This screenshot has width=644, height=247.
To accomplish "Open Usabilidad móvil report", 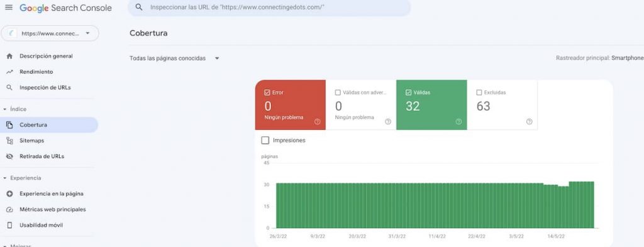I will click(41, 225).
